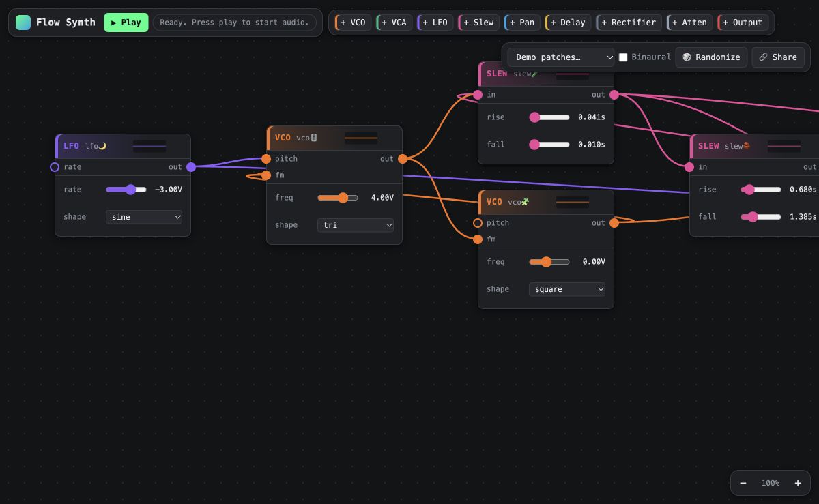Image resolution: width=819 pixels, height=504 pixels.
Task: Open the Demo patches dropdown
Action: click(x=562, y=57)
